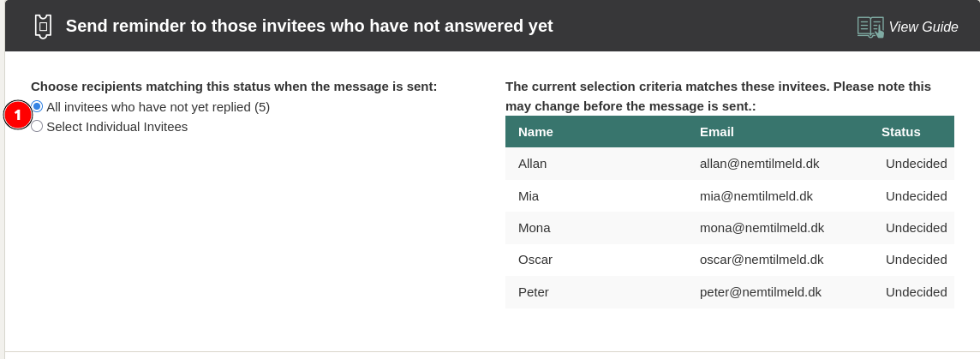The height and width of the screenshot is (359, 980).
Task: Click the View Guide book icon
Action: click(870, 27)
